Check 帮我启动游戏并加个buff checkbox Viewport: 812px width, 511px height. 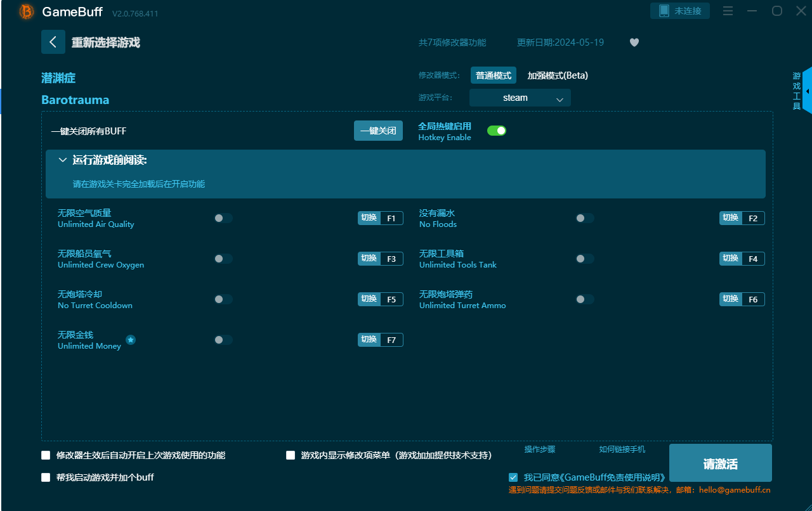point(46,477)
